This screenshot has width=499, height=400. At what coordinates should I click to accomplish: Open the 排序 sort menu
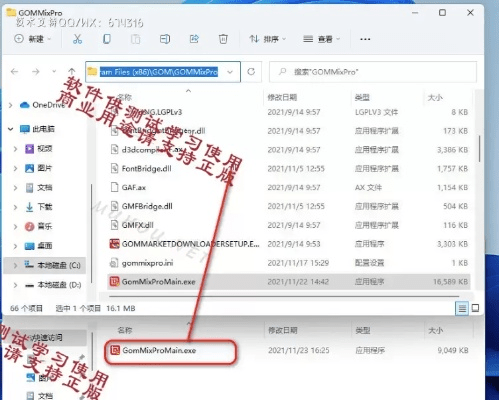pos(267,39)
